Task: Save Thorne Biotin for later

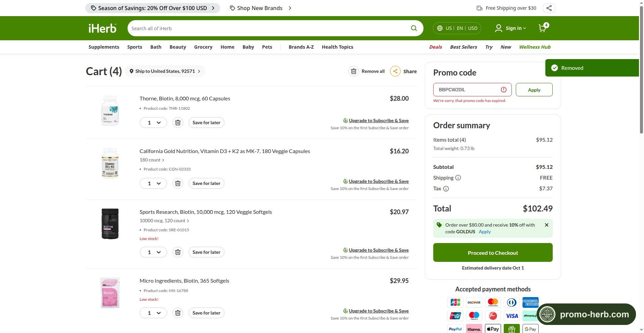Action: pos(206,123)
